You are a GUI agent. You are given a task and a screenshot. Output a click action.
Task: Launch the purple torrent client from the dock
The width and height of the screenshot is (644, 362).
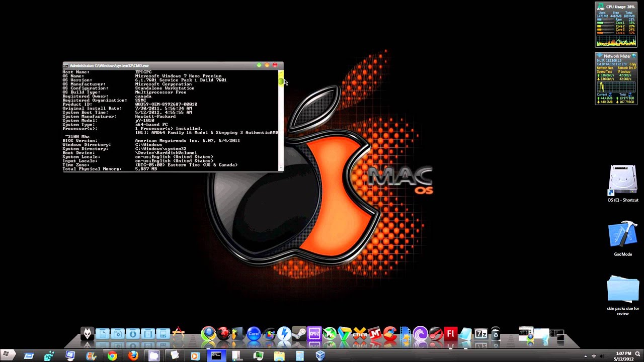point(420,333)
